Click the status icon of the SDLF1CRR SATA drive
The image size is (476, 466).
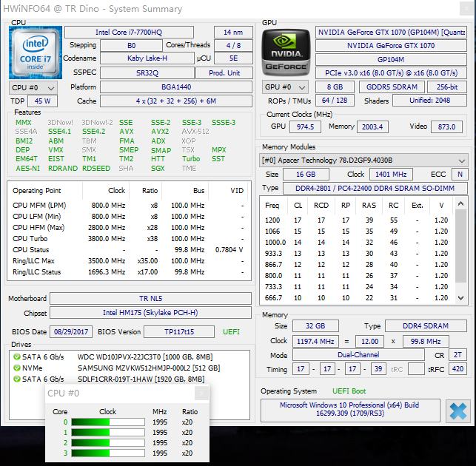coord(17,379)
